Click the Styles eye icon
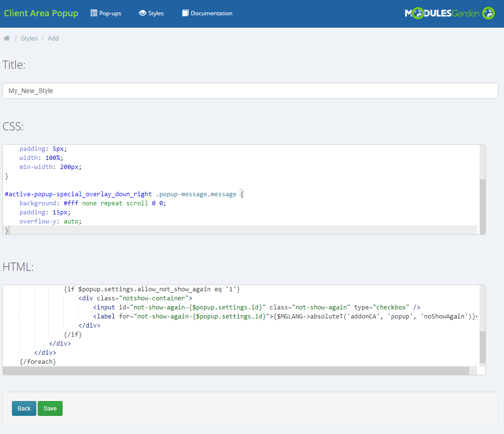This screenshot has width=504, height=434. click(x=142, y=13)
